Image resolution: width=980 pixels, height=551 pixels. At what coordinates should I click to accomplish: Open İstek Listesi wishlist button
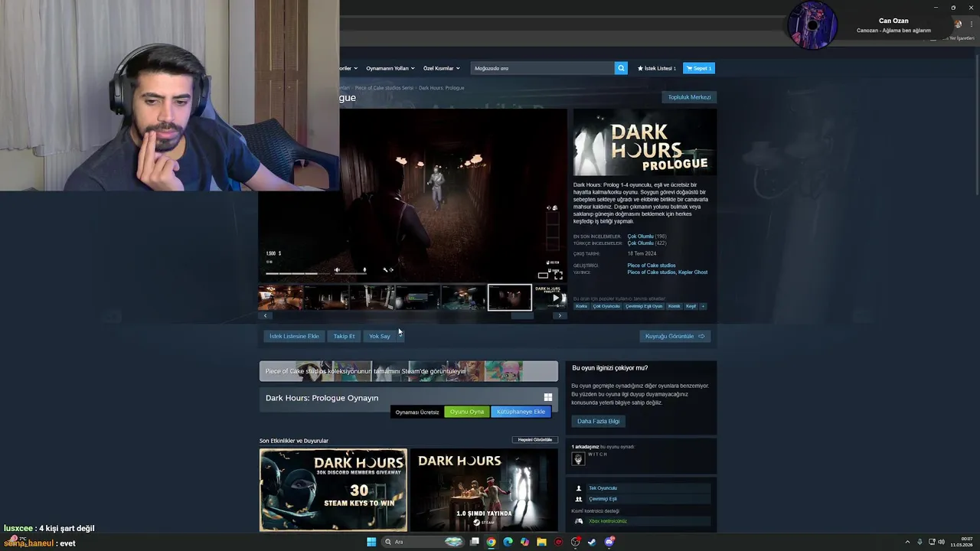pyautogui.click(x=657, y=68)
